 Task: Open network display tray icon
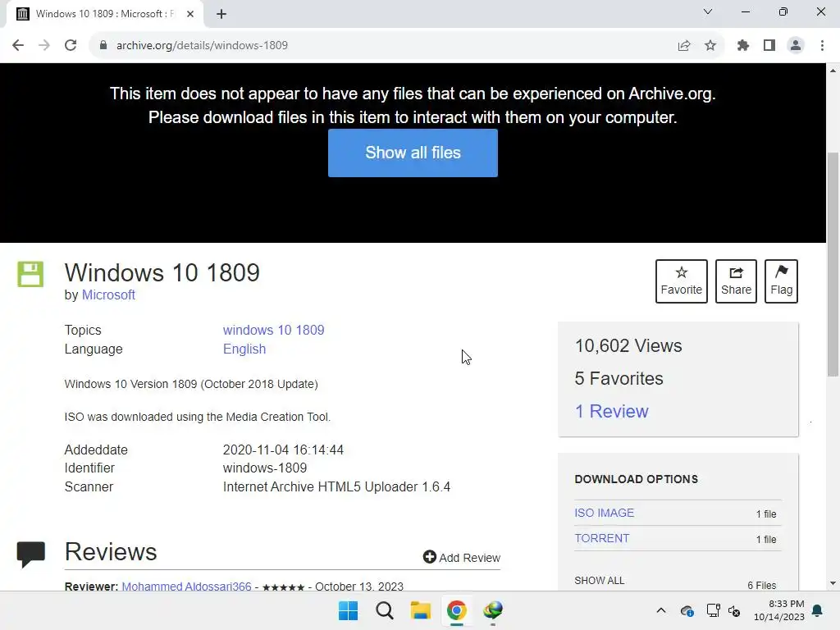tap(713, 610)
